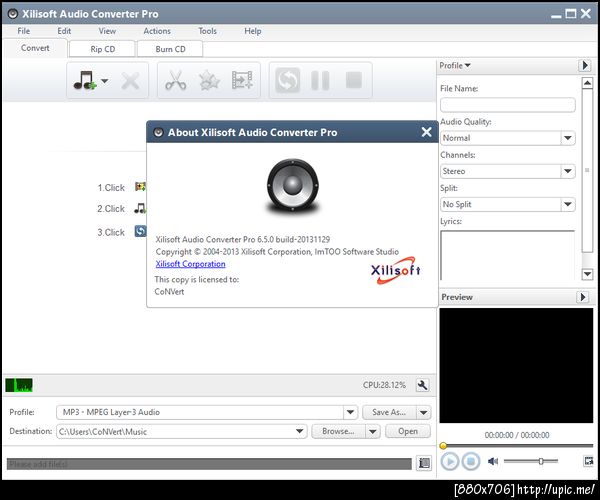Open the View menu

point(107,31)
